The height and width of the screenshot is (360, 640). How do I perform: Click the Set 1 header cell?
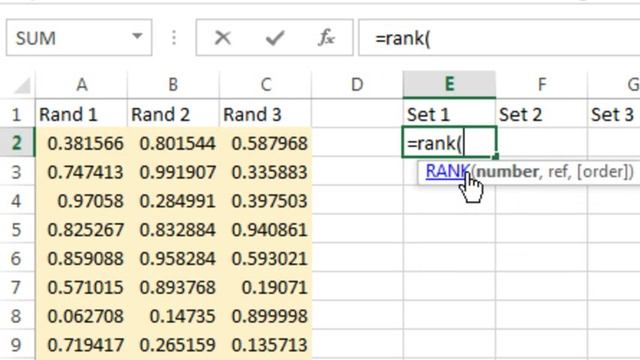tap(449, 114)
